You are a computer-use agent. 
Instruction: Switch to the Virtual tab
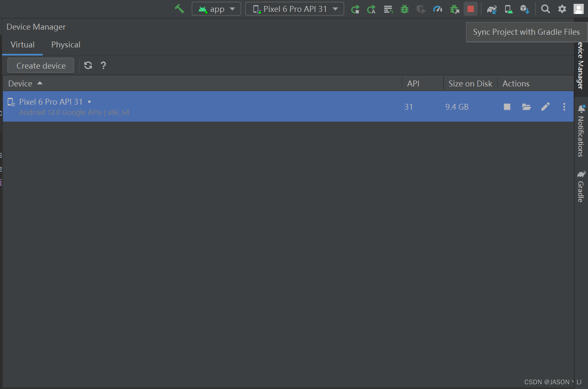tap(22, 45)
